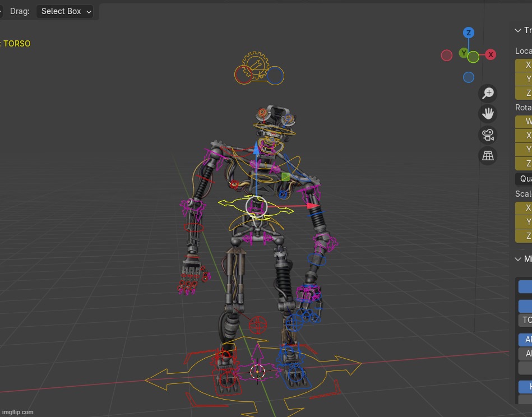532x417 pixels.
Task: Open the Drag Select Box dropdown
Action: pyautogui.click(x=64, y=11)
